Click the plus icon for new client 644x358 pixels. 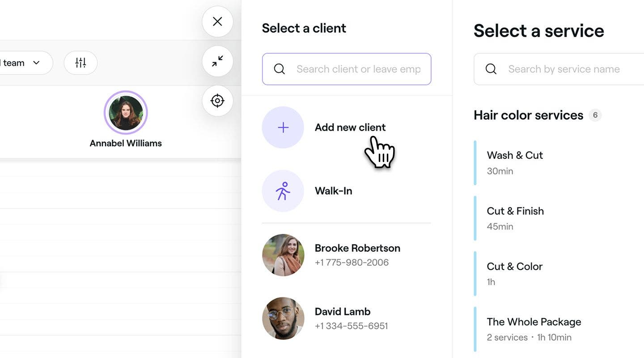click(283, 128)
